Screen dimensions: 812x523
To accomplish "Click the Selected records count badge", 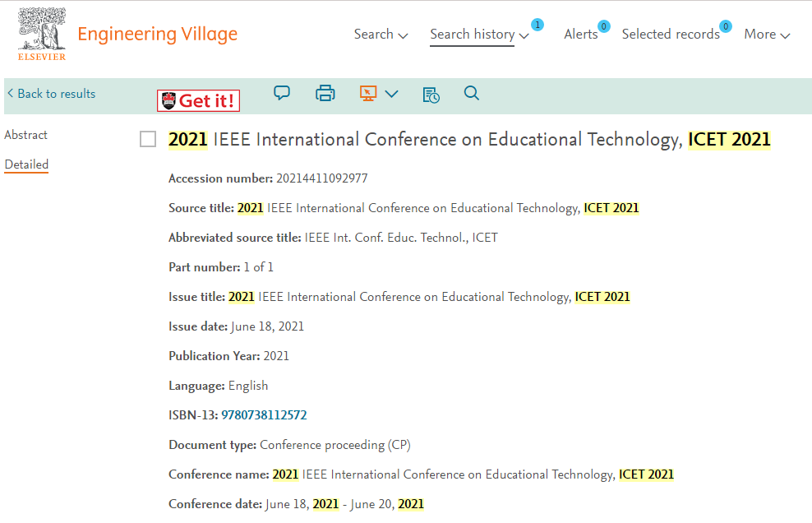I will (726, 26).
